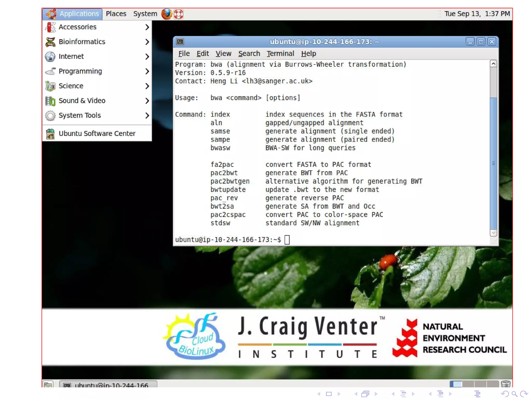Viewport: 532px width, 399px height.
Task: Click the 'pac2bwtgen' command text
Action: (x=230, y=181)
